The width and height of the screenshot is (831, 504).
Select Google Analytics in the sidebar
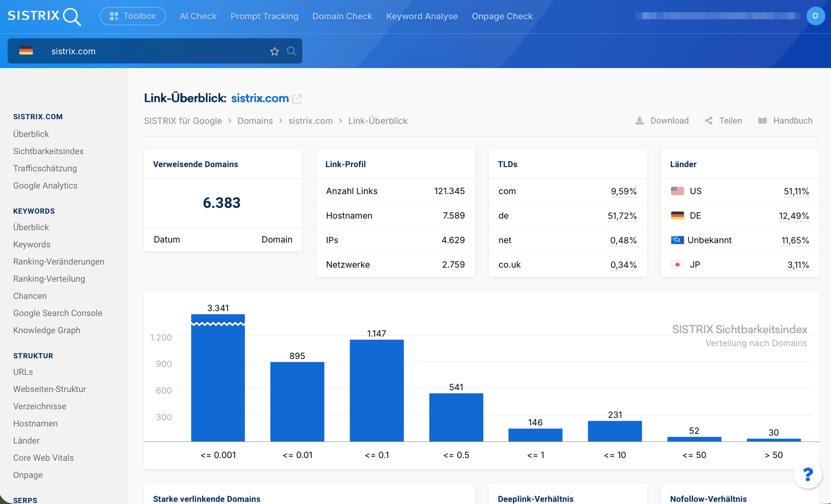(45, 185)
